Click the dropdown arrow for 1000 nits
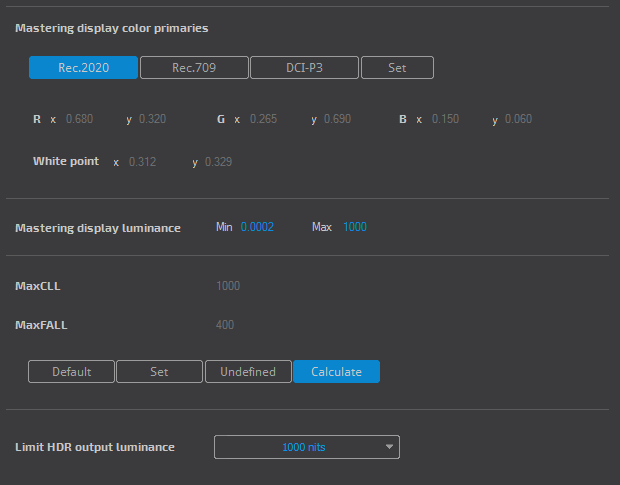 click(389, 447)
